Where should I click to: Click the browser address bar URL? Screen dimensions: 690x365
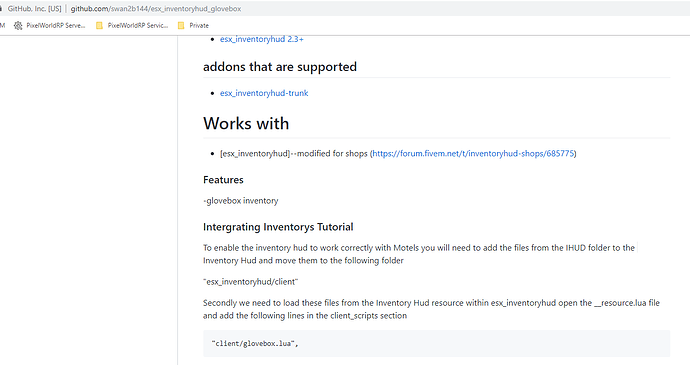156,9
